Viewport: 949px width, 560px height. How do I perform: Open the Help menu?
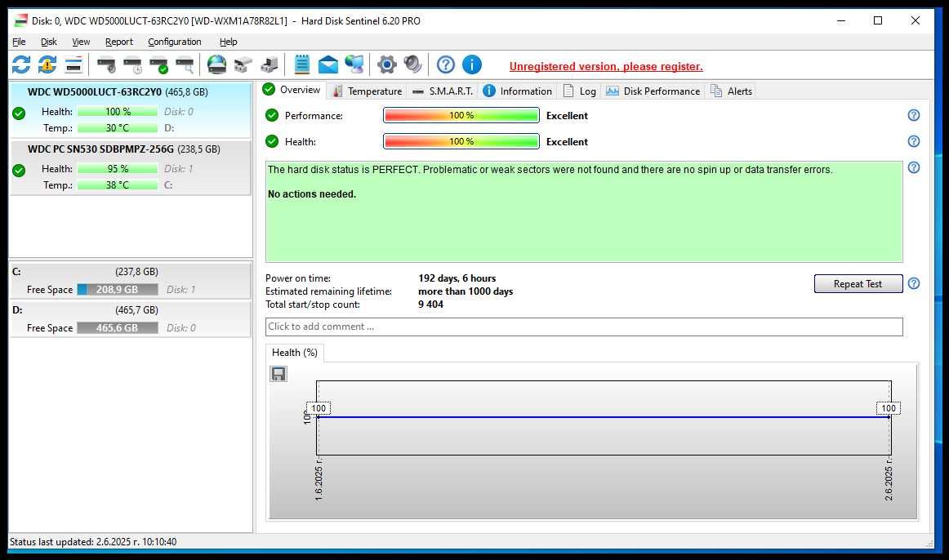(x=228, y=42)
